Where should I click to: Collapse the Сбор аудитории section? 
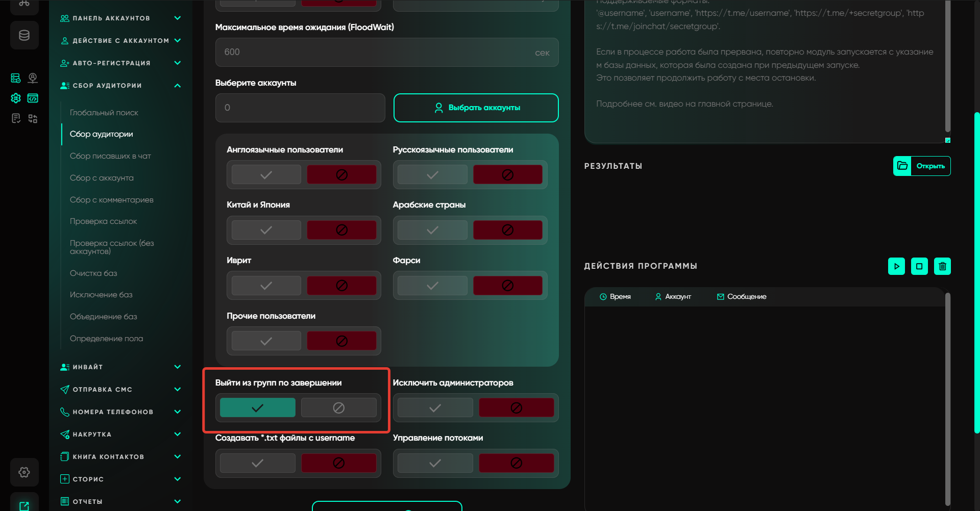[178, 86]
